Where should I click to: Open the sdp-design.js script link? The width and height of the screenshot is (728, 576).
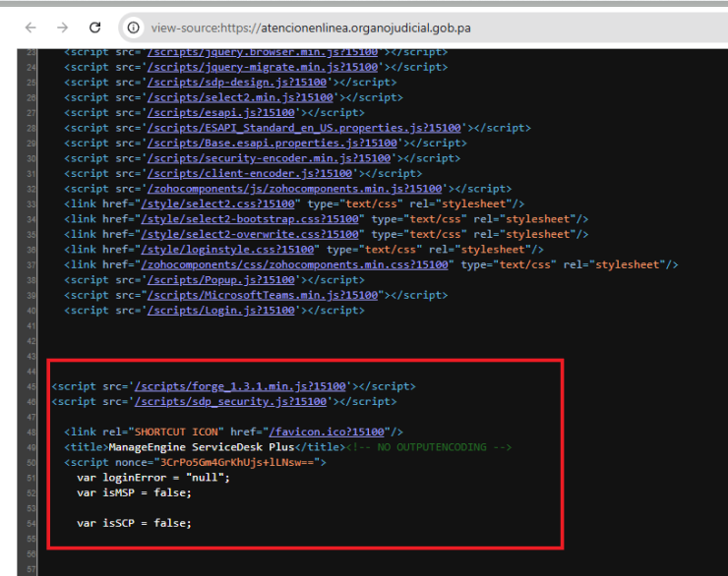(x=237, y=83)
